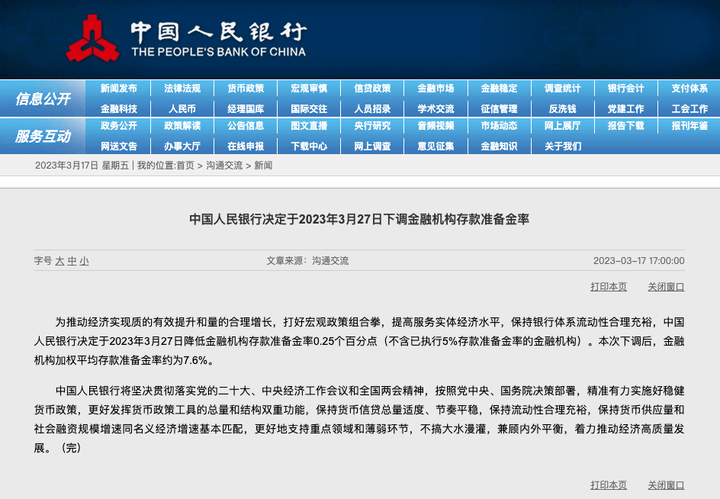This screenshot has width=720, height=499.
Task: Click the timestamp 2023-03-17 17:00:00
Action: (639, 261)
